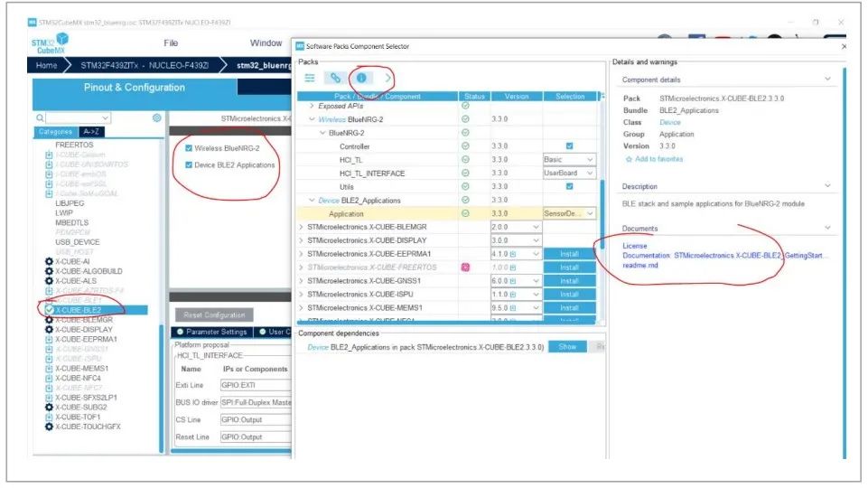Screen dimensions: 868x488
Task: Click the settings gear beside the search box
Action: [156, 118]
